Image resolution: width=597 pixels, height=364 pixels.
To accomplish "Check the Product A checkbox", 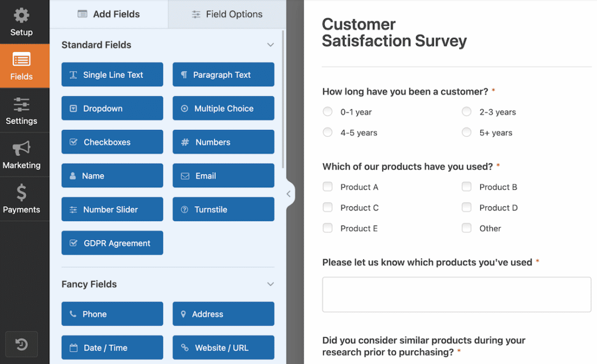I will [328, 187].
